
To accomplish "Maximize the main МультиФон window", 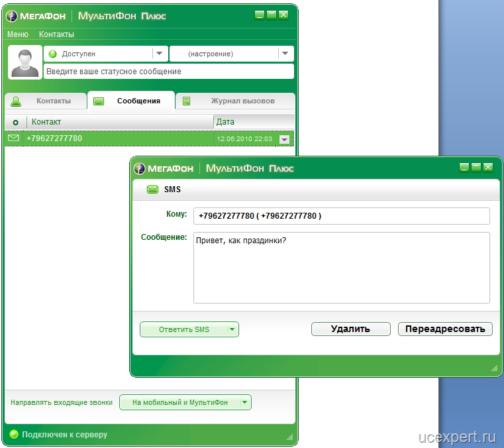I will click(x=272, y=15).
